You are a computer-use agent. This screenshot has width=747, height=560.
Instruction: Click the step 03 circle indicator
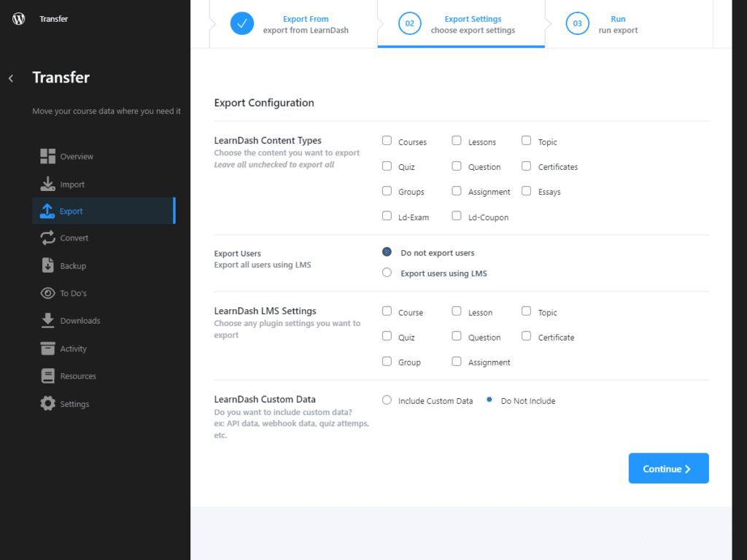[578, 23]
